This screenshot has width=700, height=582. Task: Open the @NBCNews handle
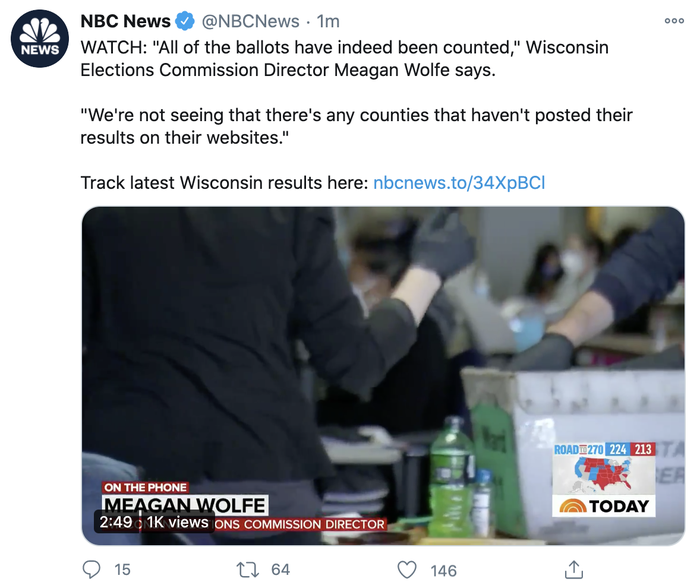point(250,21)
